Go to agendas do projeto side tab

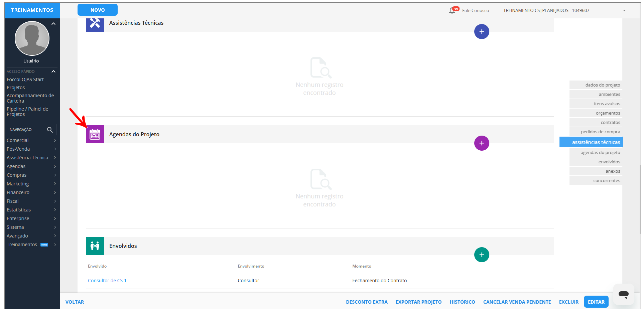tap(600, 153)
